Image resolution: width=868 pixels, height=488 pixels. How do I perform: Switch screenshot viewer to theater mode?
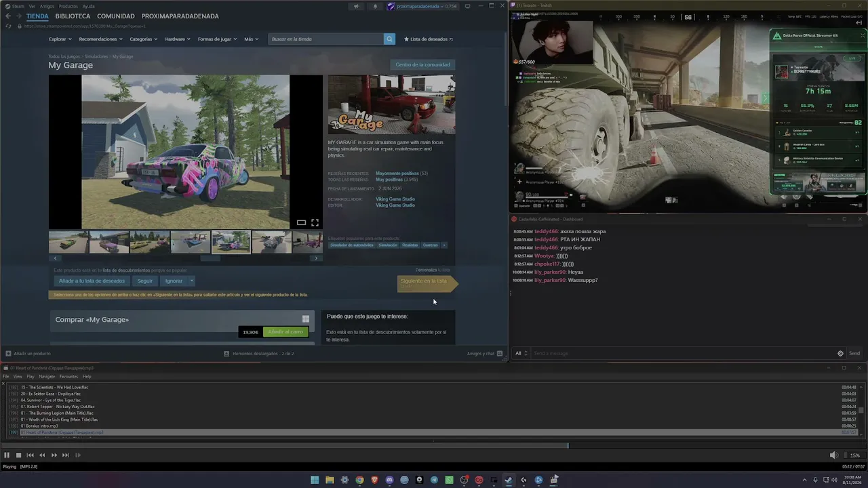tap(301, 222)
